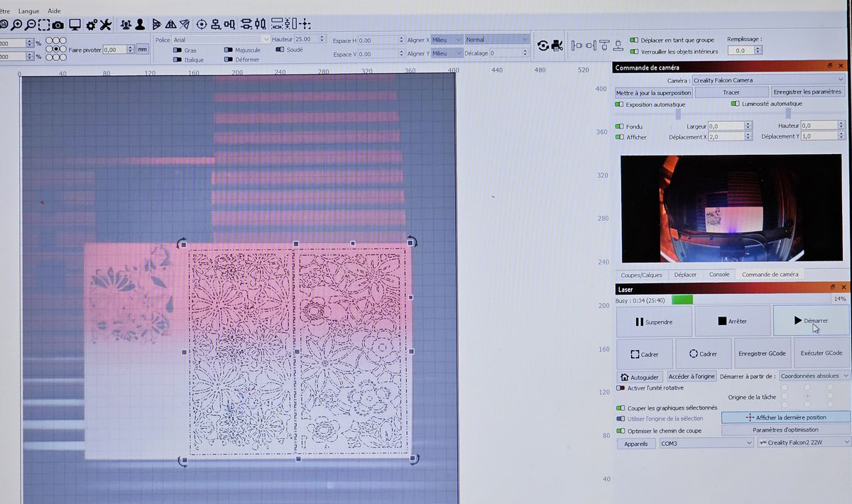Viewport: 852px width, 504px height.
Task: Click the dock left alignment icon
Action: pyautogui.click(x=577, y=45)
